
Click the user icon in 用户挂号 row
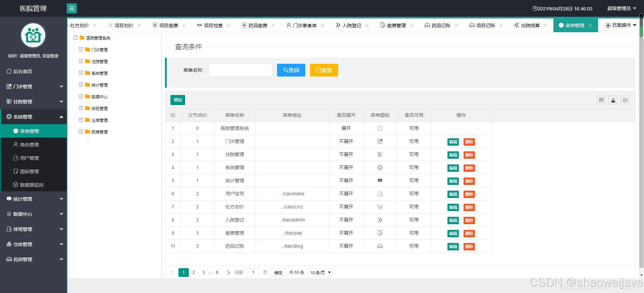click(x=380, y=194)
